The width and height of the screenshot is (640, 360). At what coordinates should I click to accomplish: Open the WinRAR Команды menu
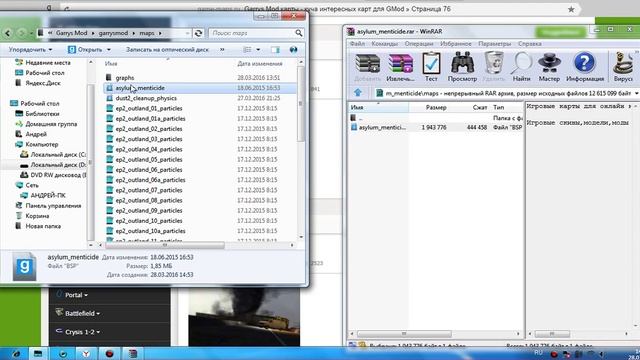tap(384, 44)
